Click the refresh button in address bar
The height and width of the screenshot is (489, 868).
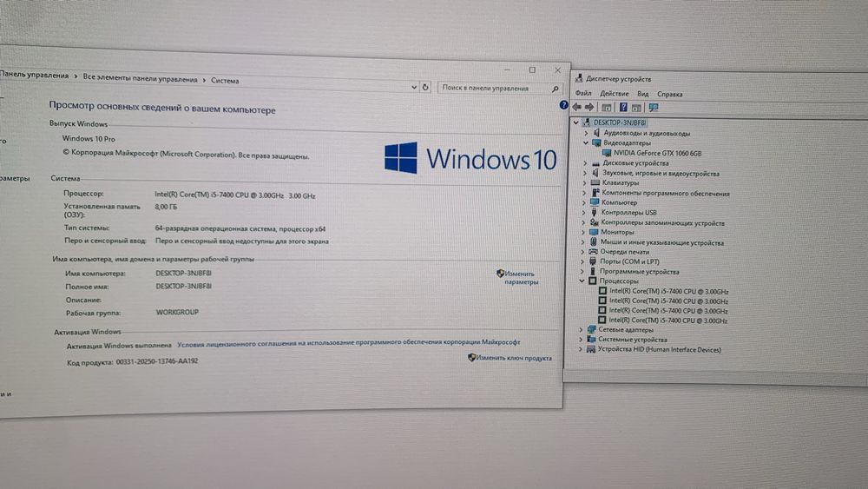pos(425,87)
